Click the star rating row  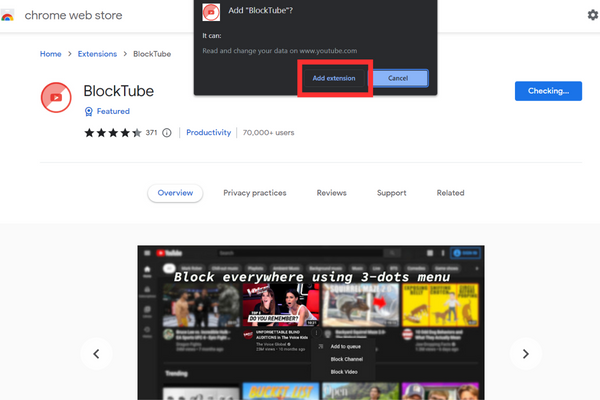point(113,133)
